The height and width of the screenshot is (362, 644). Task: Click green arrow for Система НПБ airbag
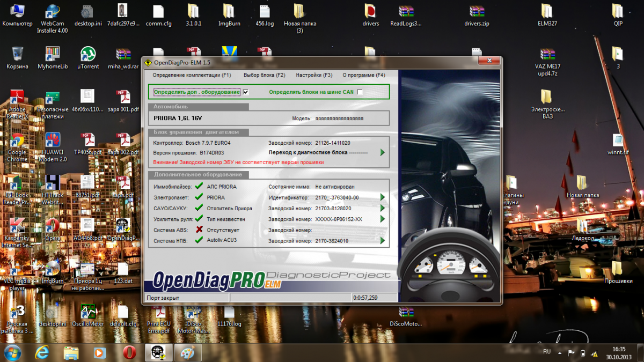point(383,241)
